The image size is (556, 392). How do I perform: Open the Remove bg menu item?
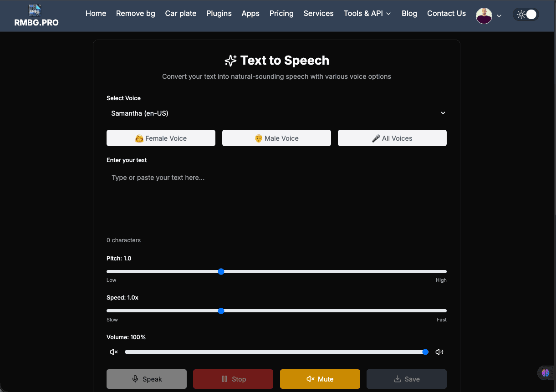tap(135, 14)
